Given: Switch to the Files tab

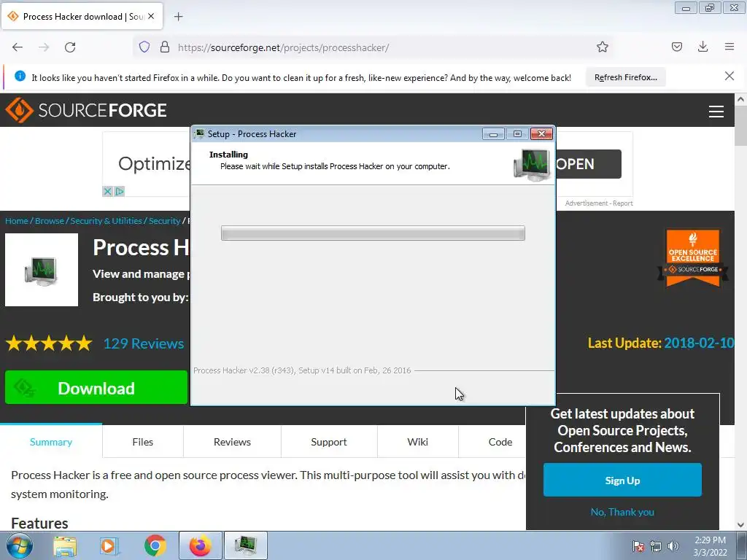Looking at the screenshot, I should [x=142, y=442].
